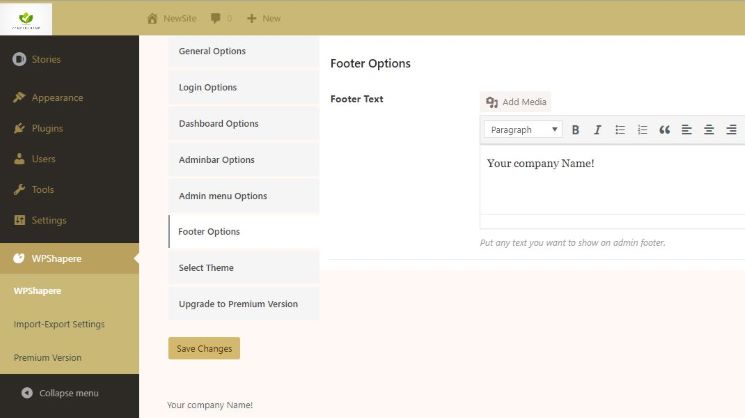Toggle italic formatting in editor
Viewport: 745px width, 418px height.
(597, 130)
